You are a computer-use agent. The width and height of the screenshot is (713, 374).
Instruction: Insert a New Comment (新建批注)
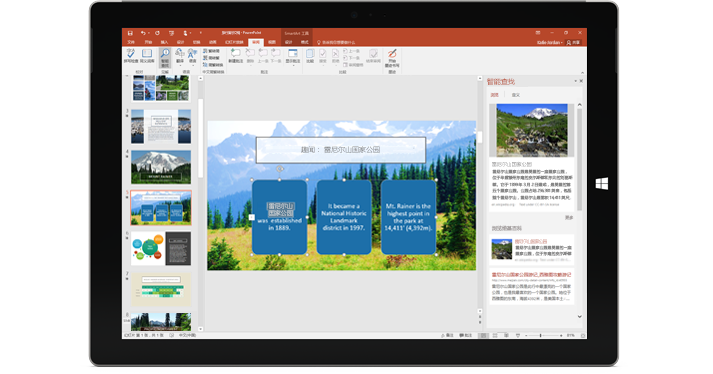236,56
